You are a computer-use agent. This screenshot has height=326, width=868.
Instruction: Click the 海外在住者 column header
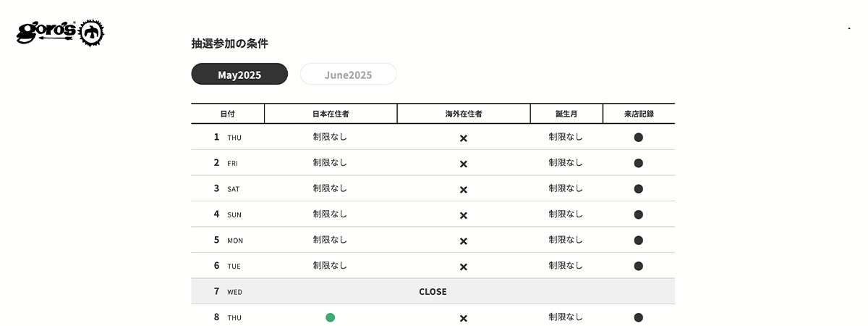click(464, 114)
